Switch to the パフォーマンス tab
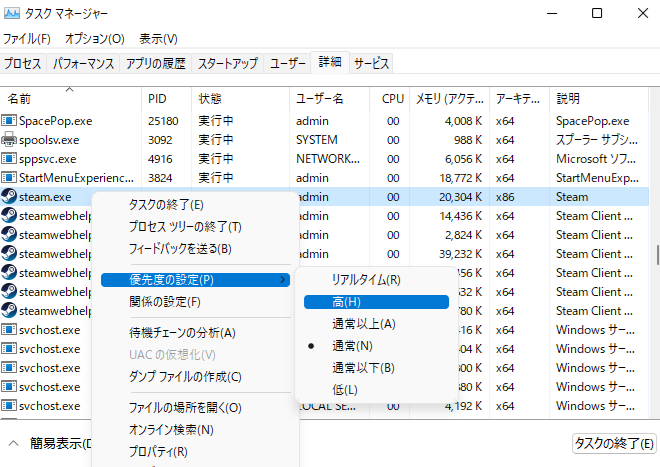 tap(83, 63)
